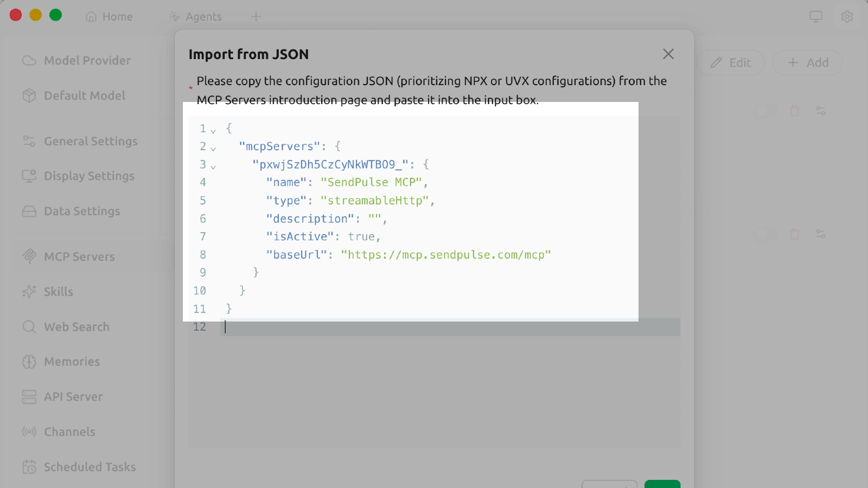
Task: Click the "isActive" key text
Action: 300,236
